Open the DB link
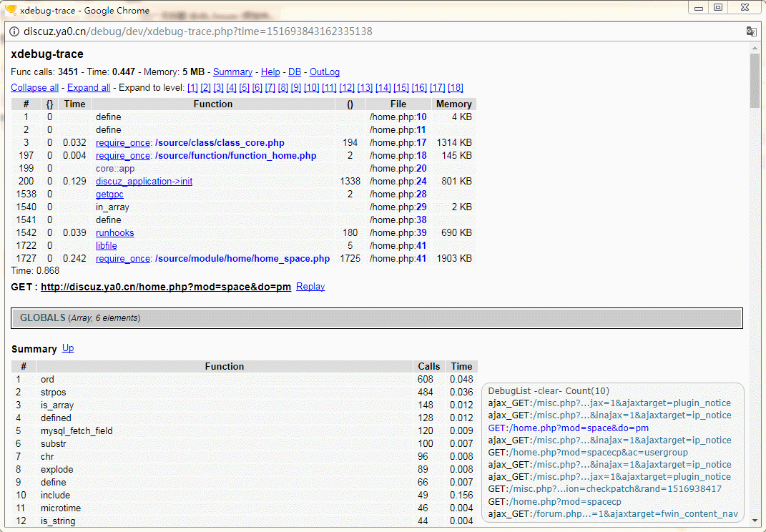Viewport: 766px width, 532px height. (295, 72)
